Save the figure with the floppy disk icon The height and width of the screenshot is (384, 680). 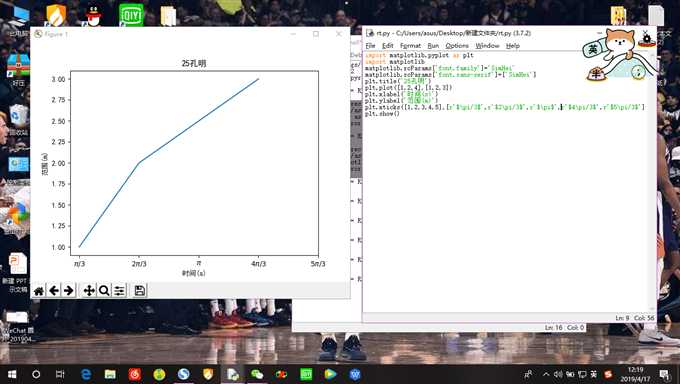(140, 290)
